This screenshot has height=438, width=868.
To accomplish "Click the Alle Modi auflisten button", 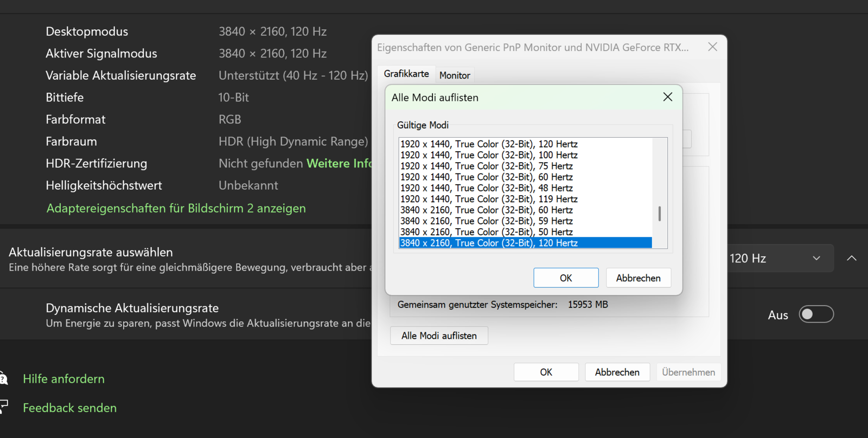I will click(x=439, y=336).
